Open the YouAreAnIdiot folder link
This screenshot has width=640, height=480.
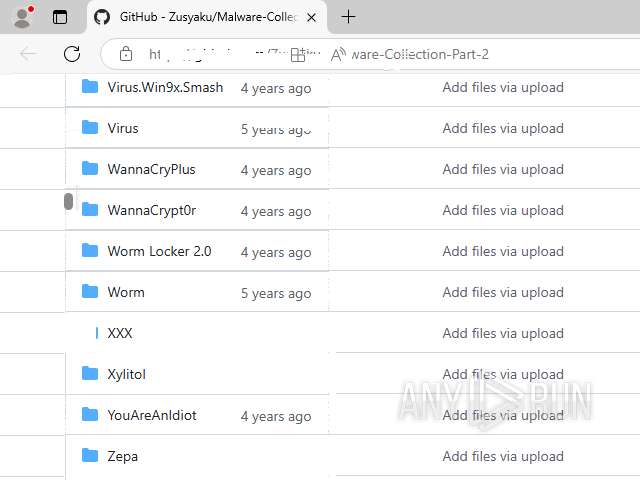[x=152, y=415]
